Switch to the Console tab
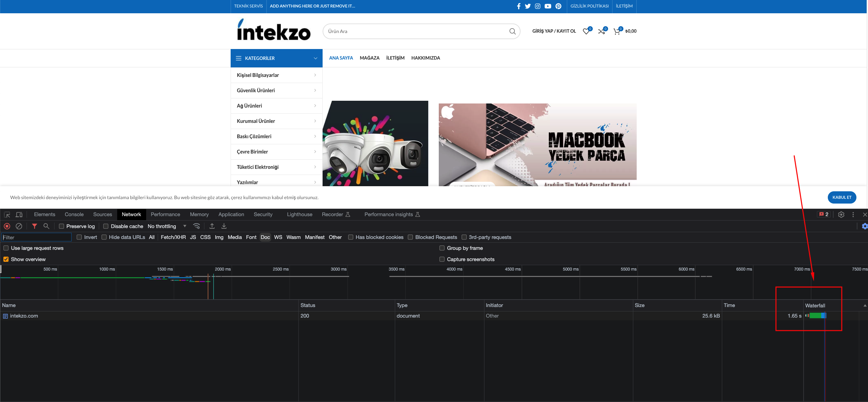The height and width of the screenshot is (402, 868). coord(74,214)
